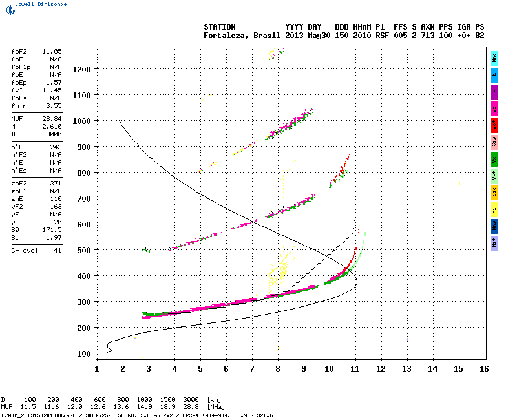Select the blue E legend swatch
The height and width of the screenshot is (420, 517).
494,75
